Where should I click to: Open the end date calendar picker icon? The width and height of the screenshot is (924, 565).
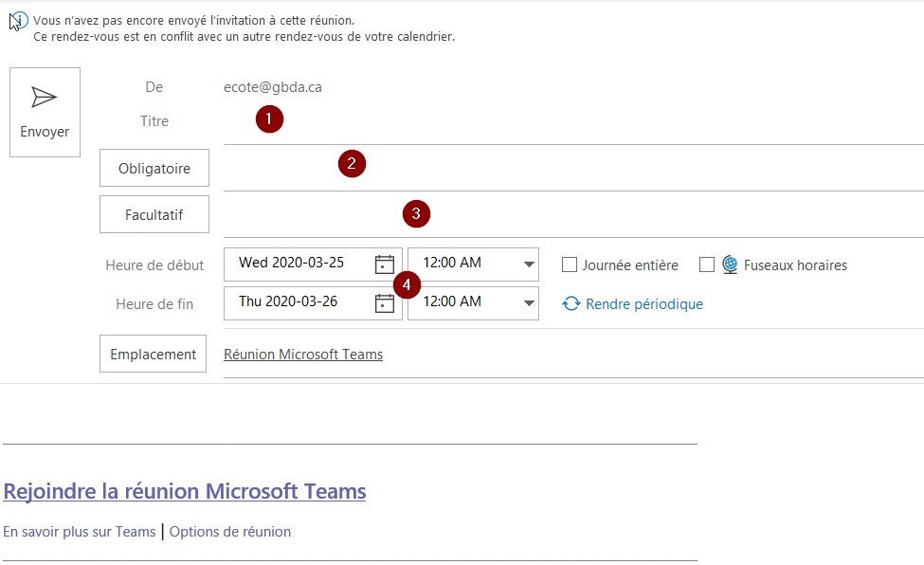coord(384,303)
